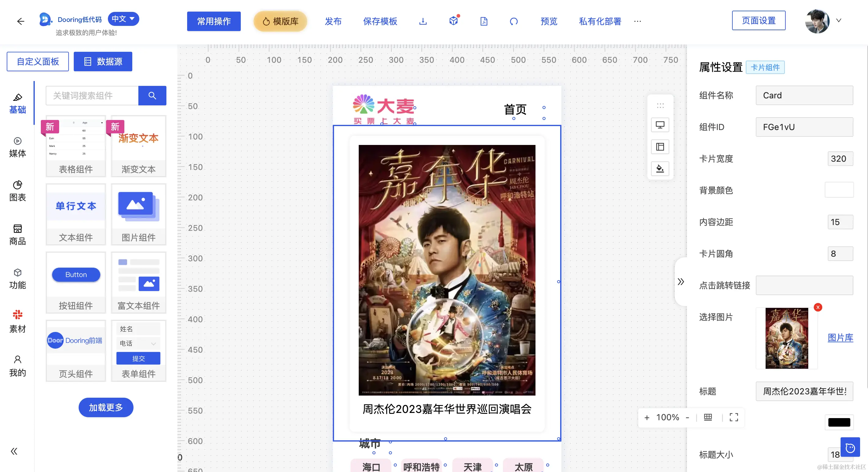Open the user avatar menu
The height and width of the screenshot is (472, 868).
(x=817, y=21)
